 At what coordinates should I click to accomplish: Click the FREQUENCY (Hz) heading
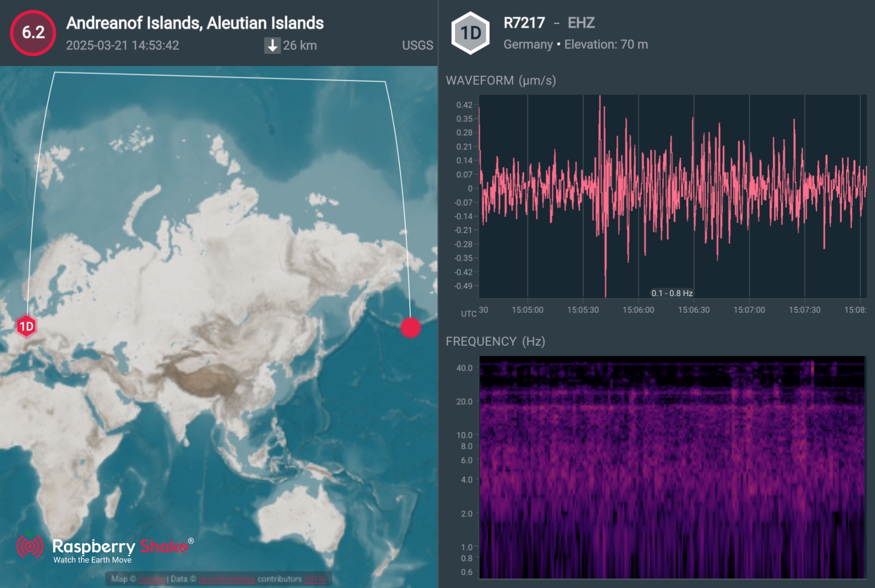(x=495, y=341)
